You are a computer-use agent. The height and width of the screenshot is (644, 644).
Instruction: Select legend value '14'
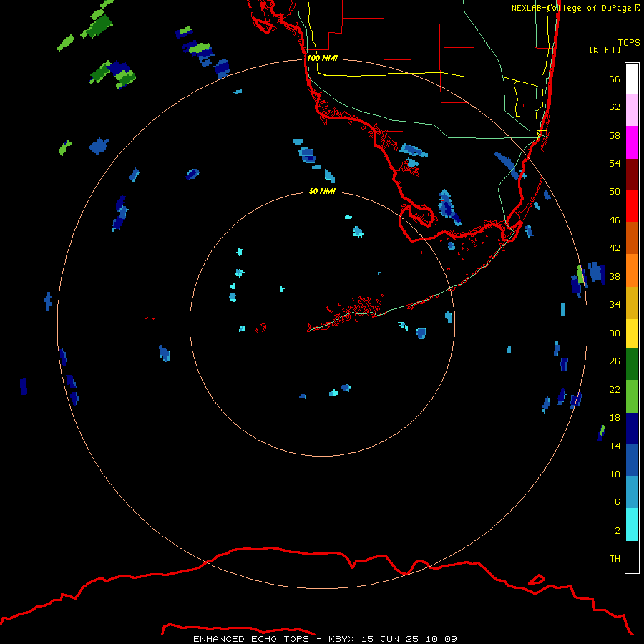coord(615,446)
